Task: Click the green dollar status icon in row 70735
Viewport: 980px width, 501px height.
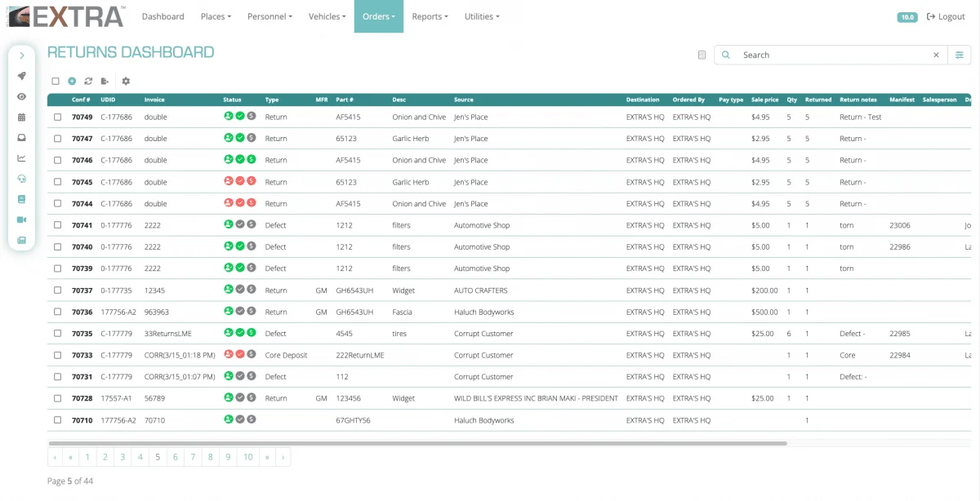Action: click(x=252, y=333)
